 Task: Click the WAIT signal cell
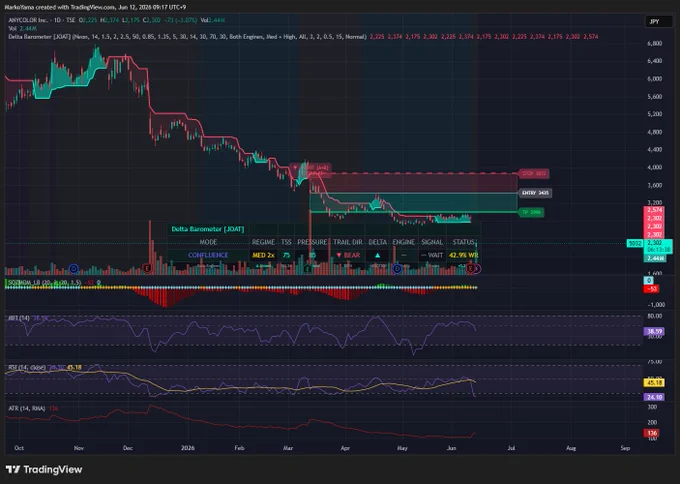pos(432,255)
